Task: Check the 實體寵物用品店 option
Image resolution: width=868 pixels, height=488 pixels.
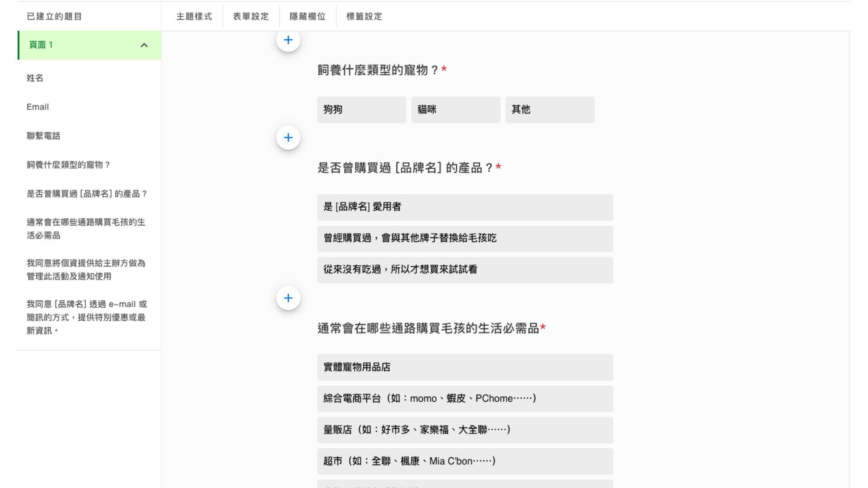Action: [465, 367]
